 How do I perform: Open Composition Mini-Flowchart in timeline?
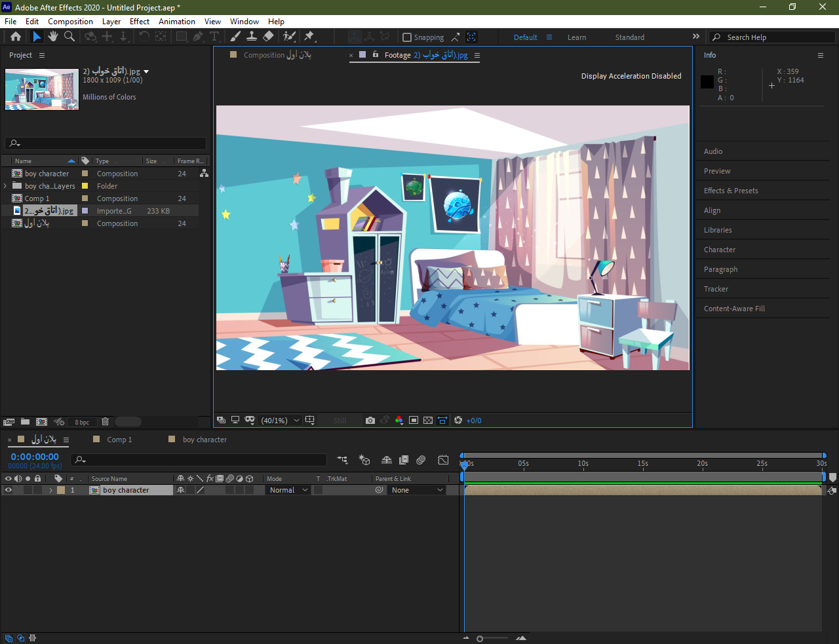(x=342, y=460)
